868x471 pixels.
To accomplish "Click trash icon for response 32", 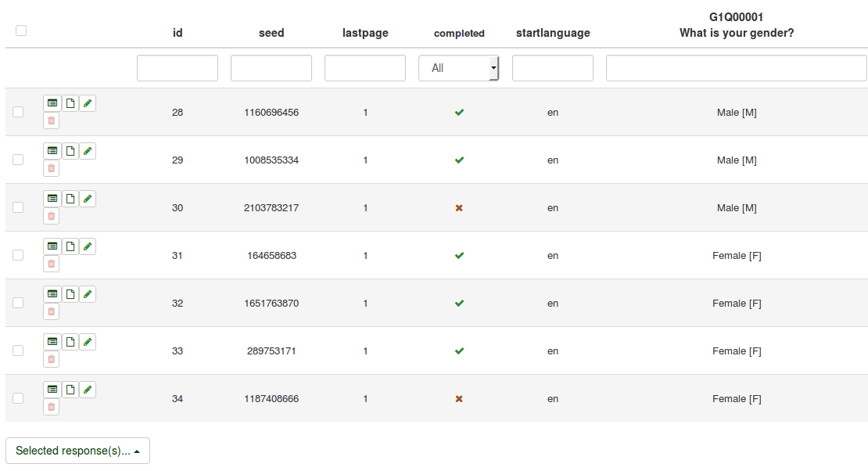I will pyautogui.click(x=52, y=311).
